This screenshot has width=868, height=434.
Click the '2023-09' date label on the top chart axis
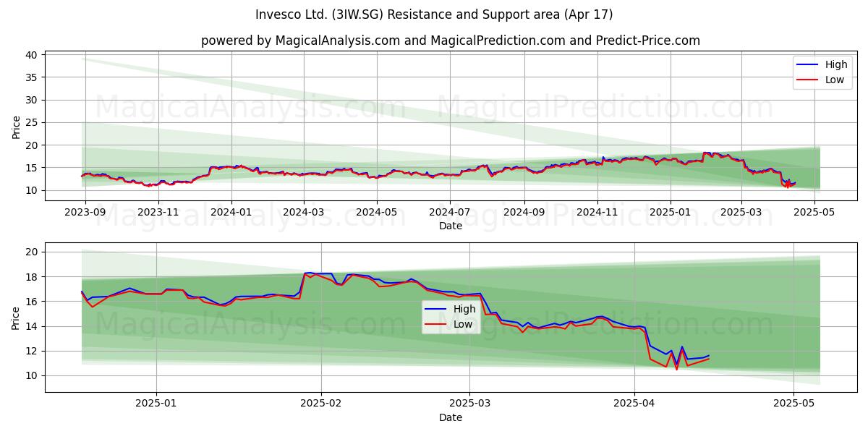point(85,213)
